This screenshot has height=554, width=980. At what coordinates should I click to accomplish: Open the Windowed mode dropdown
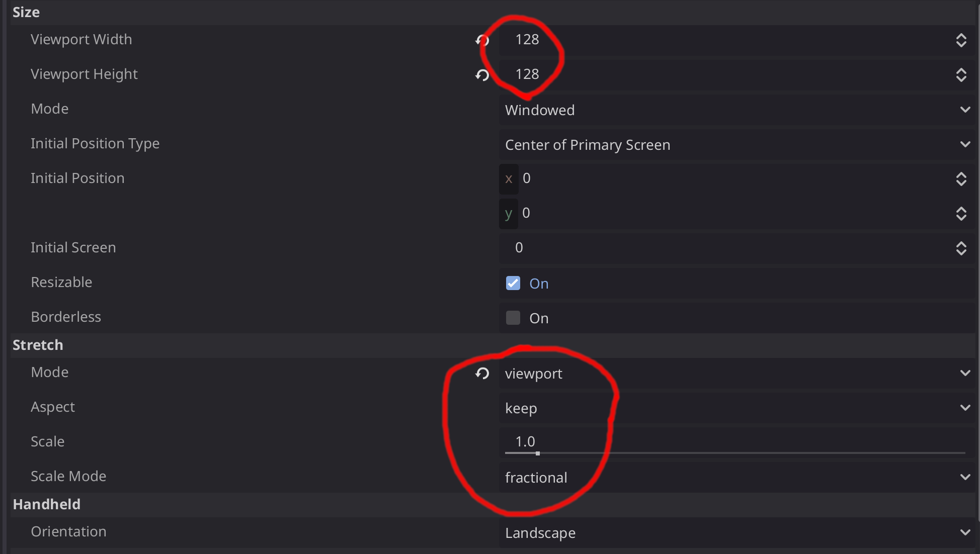click(x=734, y=110)
